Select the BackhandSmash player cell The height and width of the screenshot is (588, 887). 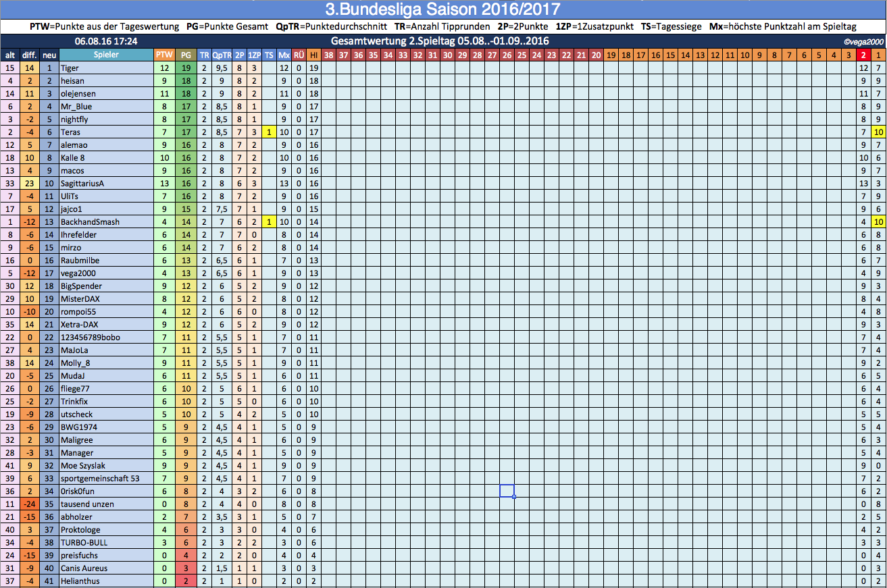click(x=106, y=221)
